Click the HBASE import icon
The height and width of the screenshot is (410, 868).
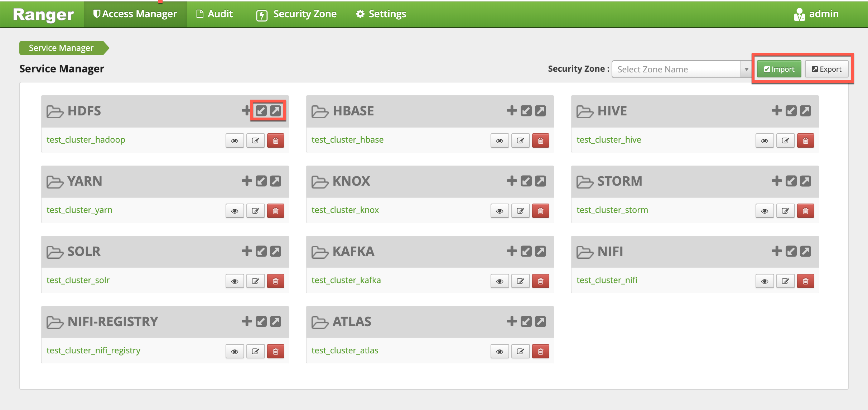[526, 111]
